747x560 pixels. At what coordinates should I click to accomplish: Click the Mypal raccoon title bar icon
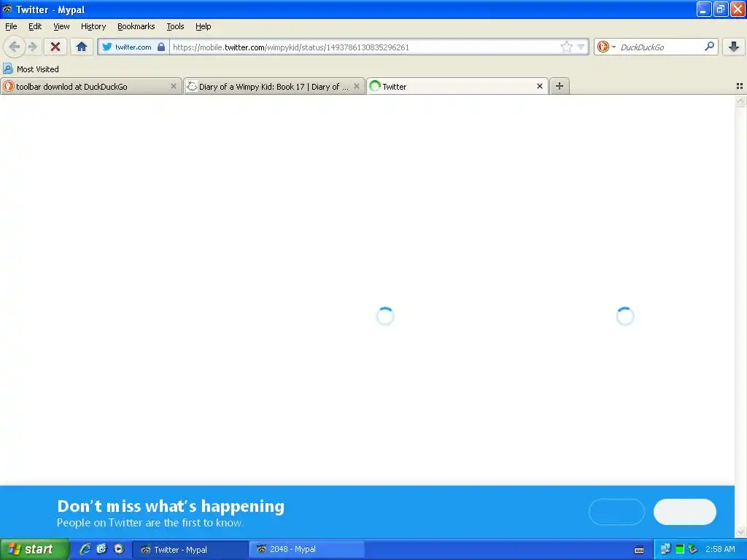coord(7,9)
